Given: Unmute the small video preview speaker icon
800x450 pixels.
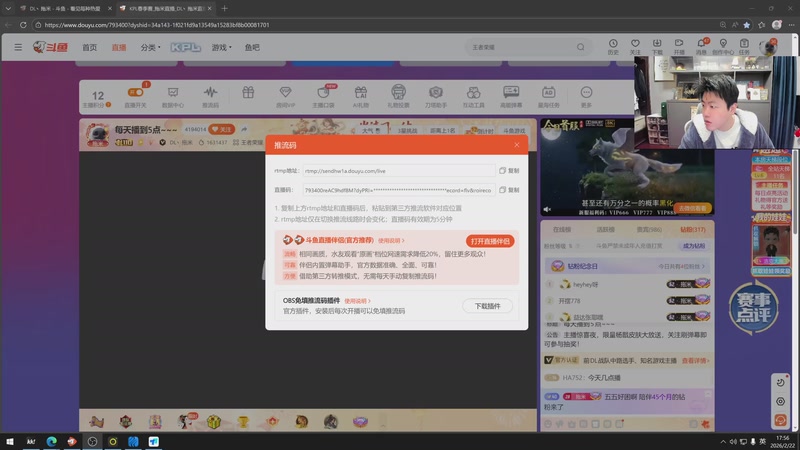Looking at the screenshot, I should [x=547, y=209].
